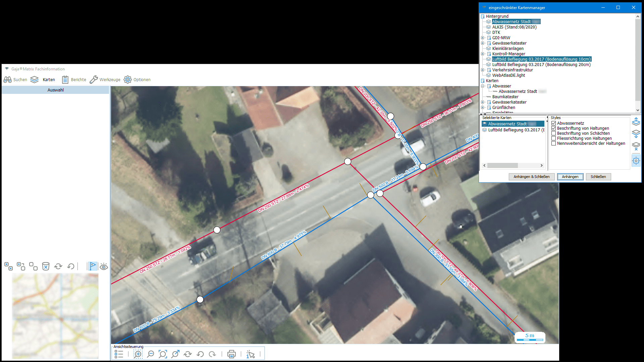Click the zoom to full extent icon
This screenshot has height=362, width=644.
(x=163, y=354)
